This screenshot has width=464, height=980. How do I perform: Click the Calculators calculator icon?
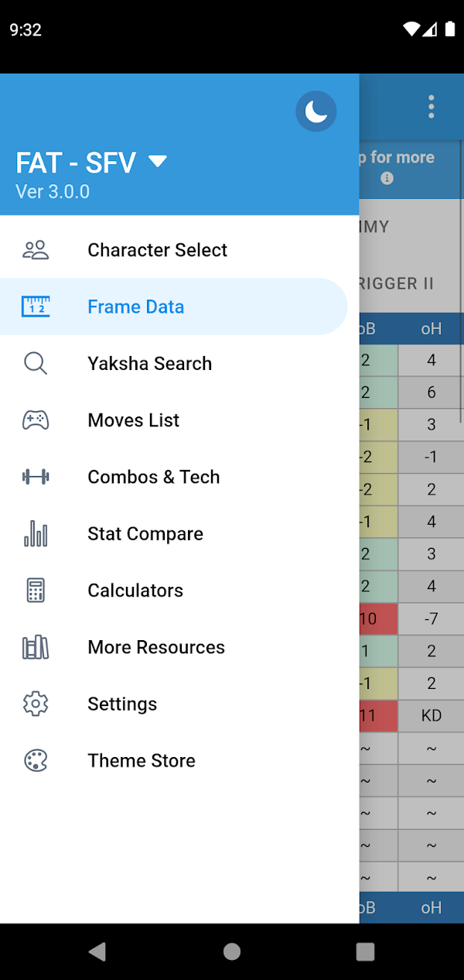point(36,591)
